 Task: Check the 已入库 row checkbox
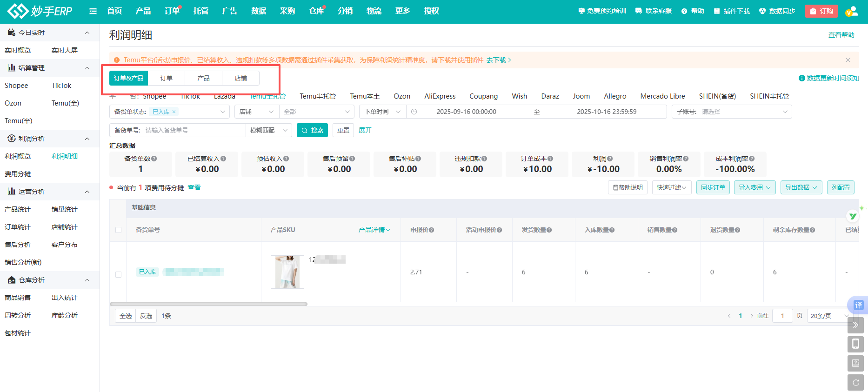[x=118, y=274]
